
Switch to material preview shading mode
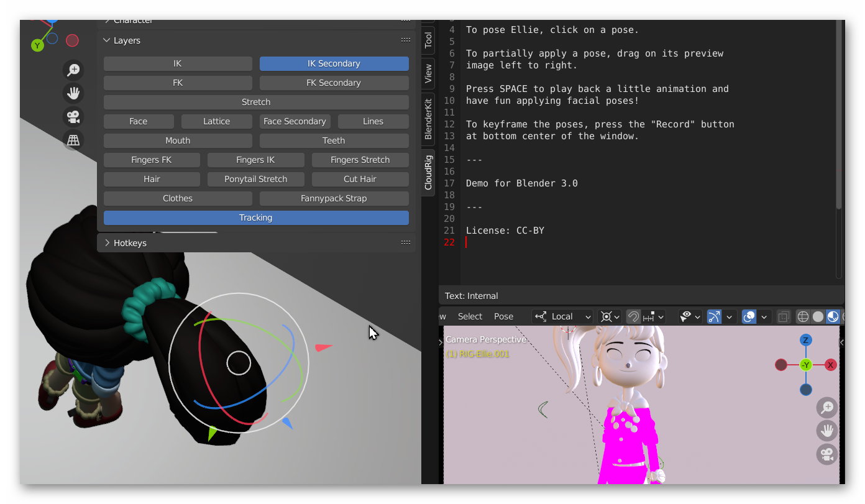coord(833,316)
